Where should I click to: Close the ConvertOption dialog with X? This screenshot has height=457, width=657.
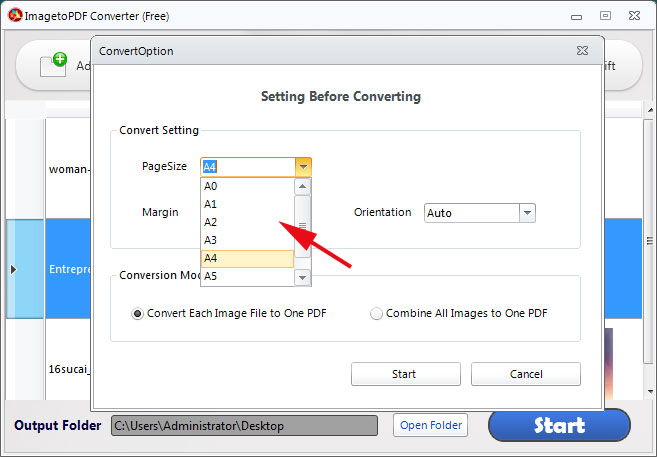[x=582, y=51]
